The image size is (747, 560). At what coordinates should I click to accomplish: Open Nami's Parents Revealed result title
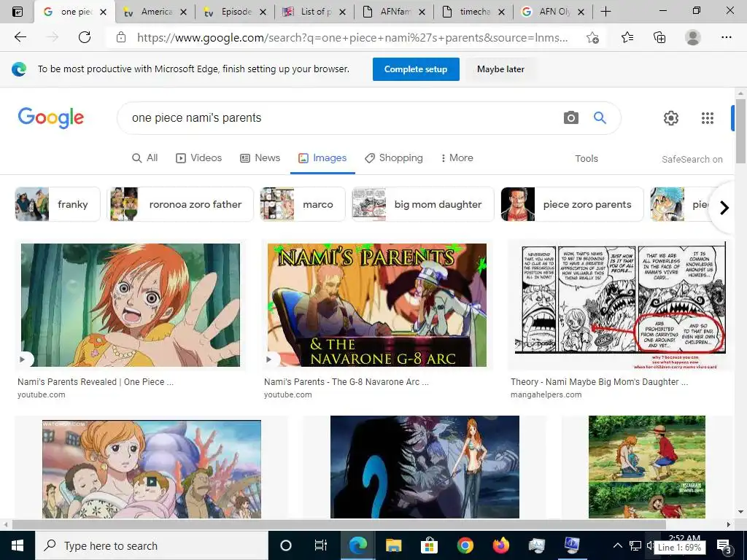[x=96, y=382]
